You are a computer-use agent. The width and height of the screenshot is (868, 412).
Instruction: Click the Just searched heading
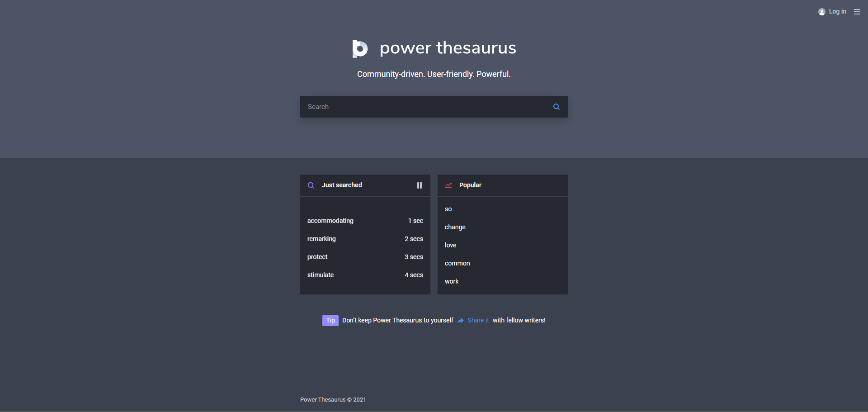tap(342, 185)
